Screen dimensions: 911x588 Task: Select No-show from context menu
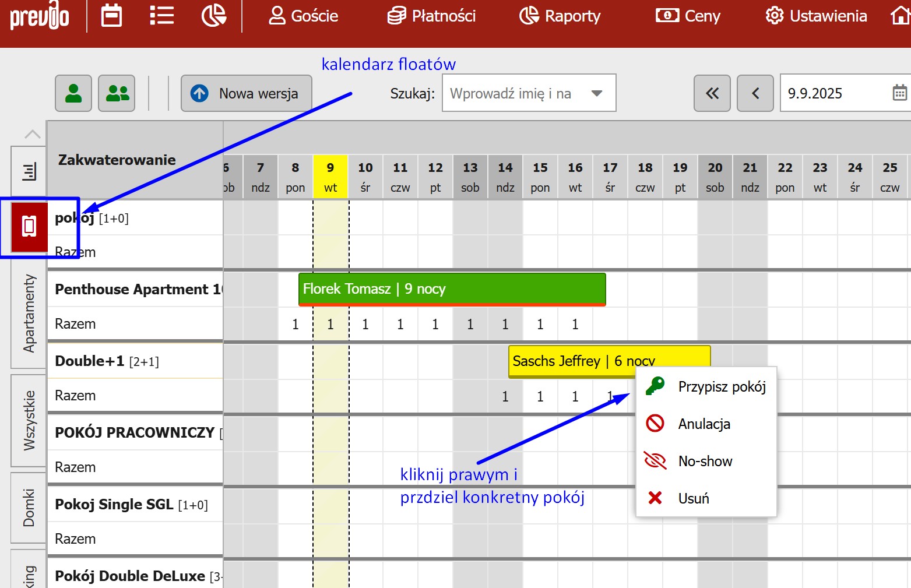[x=706, y=461]
